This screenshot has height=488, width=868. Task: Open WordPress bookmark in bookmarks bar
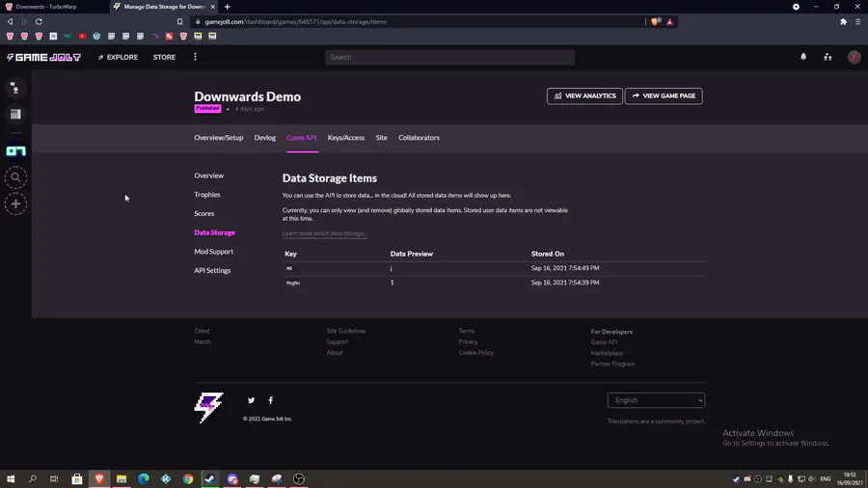[x=96, y=36]
